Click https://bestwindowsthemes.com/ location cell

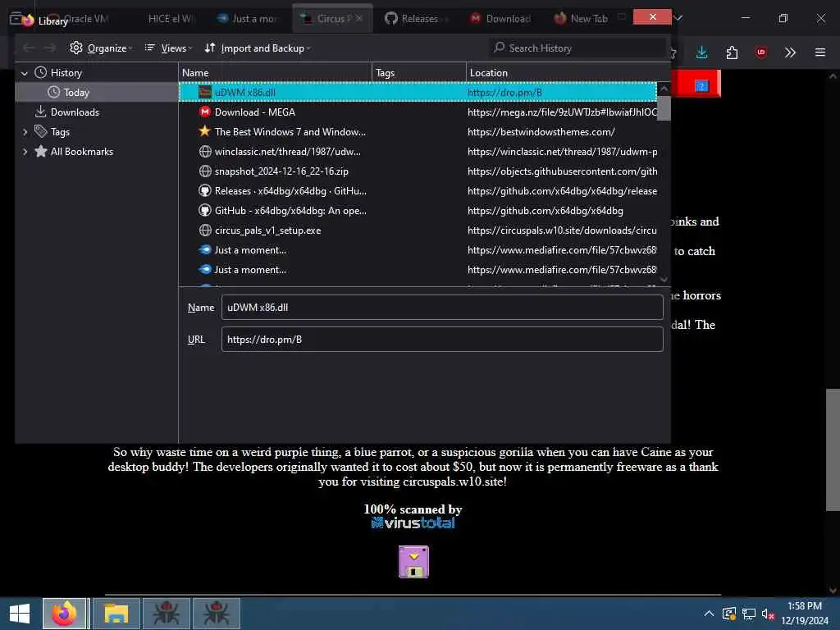tap(541, 132)
